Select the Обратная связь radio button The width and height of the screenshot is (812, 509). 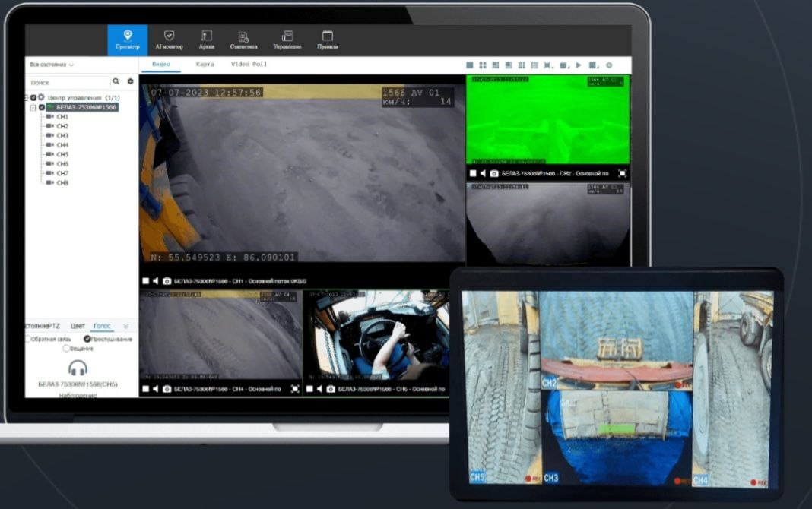(28, 339)
